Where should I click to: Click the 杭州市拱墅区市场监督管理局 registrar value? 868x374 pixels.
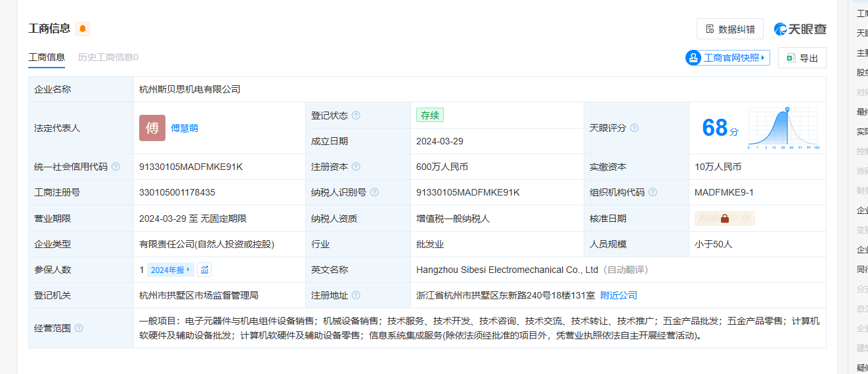coord(199,295)
